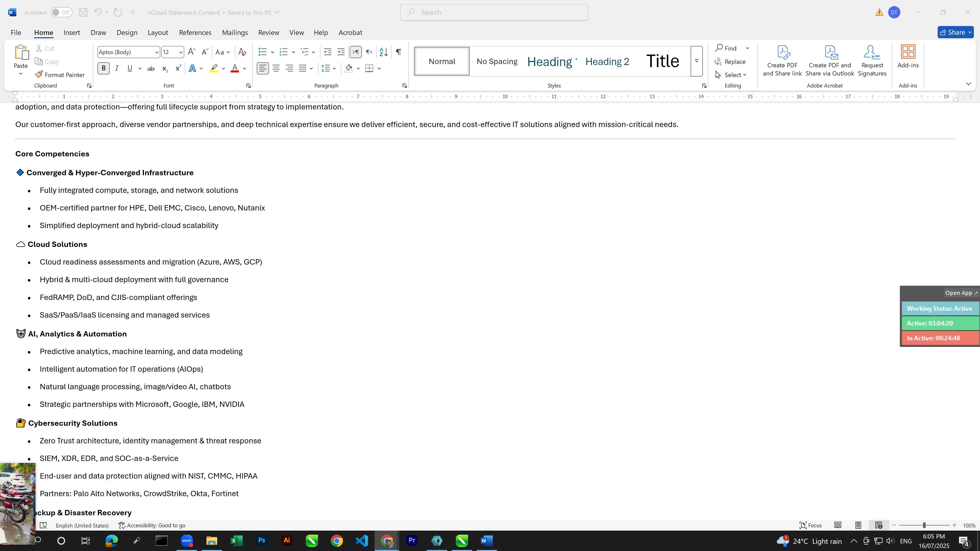980x551 pixels.
Task: Click the Redo icon in title bar
Action: point(118,12)
